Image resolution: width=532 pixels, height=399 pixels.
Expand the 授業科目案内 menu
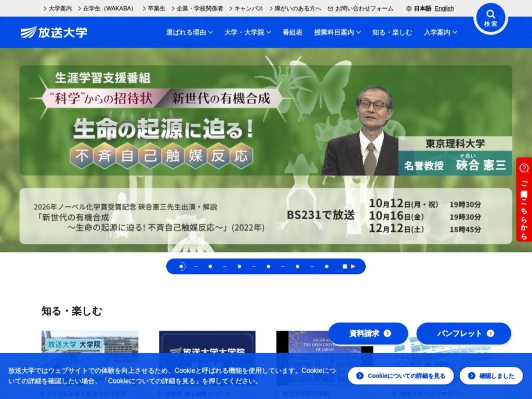coord(337,32)
